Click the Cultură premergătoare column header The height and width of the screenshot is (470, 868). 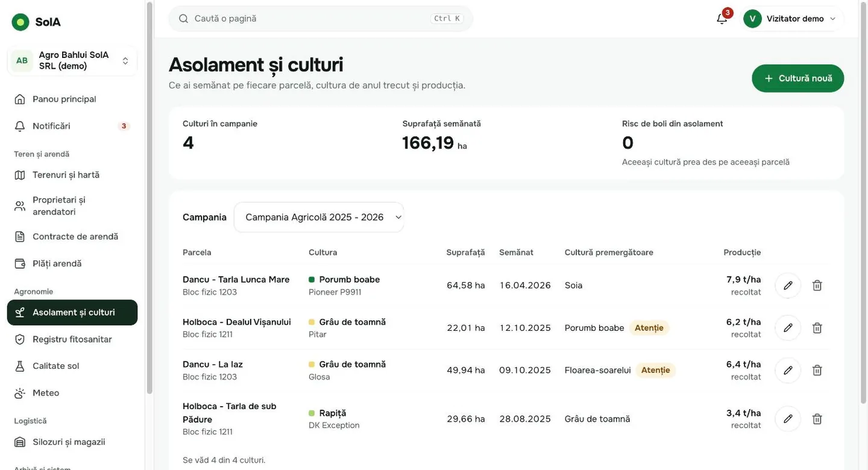pyautogui.click(x=609, y=252)
